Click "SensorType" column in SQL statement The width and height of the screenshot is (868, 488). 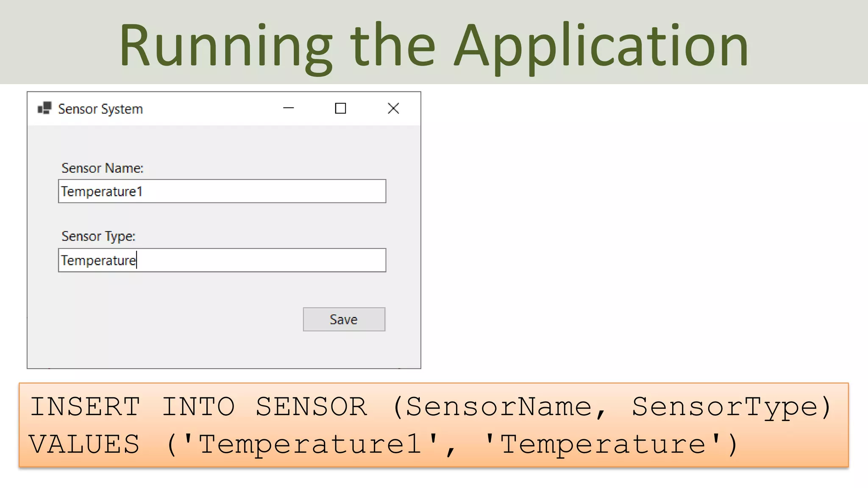click(x=725, y=408)
